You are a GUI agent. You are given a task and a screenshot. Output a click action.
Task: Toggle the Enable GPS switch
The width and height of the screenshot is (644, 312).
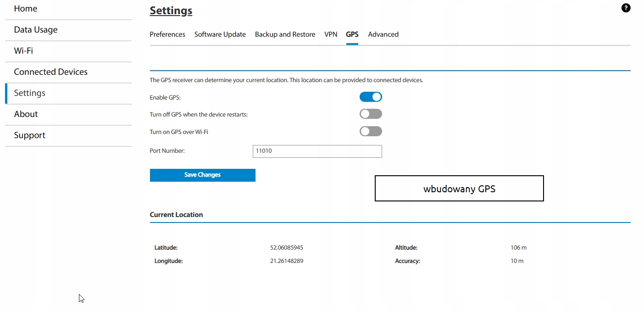pyautogui.click(x=371, y=97)
